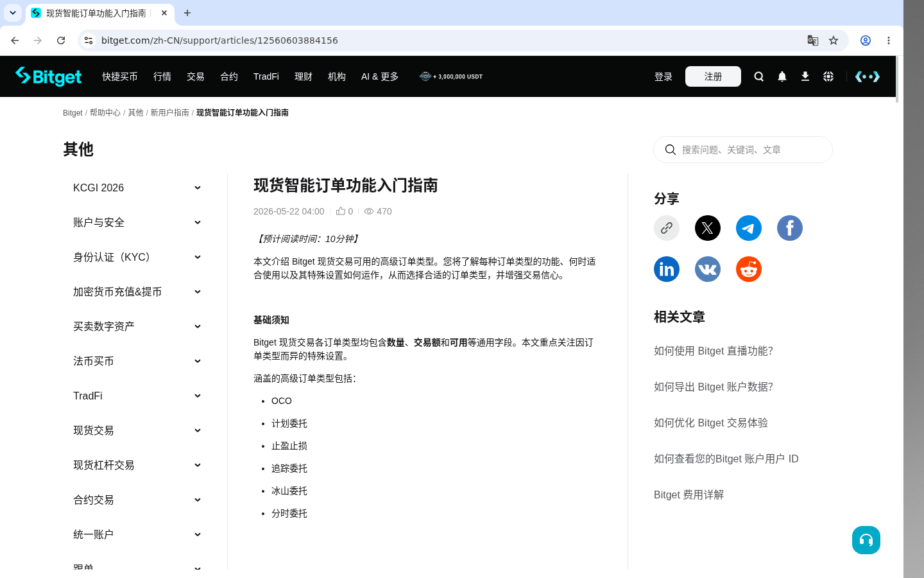Open 交易 nav menu
The width and height of the screenshot is (924, 578).
[196, 76]
